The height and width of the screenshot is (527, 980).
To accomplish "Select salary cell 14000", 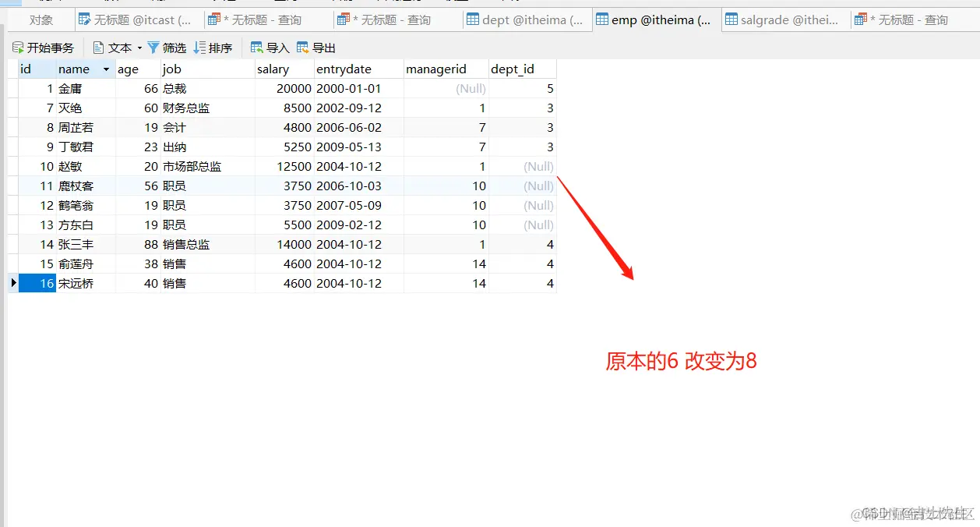I will click(284, 245).
